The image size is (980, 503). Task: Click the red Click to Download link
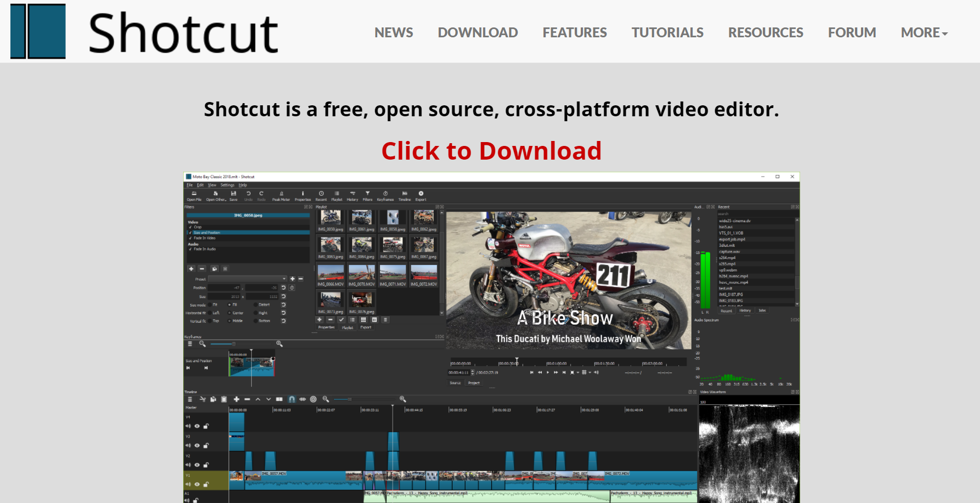pos(491,151)
